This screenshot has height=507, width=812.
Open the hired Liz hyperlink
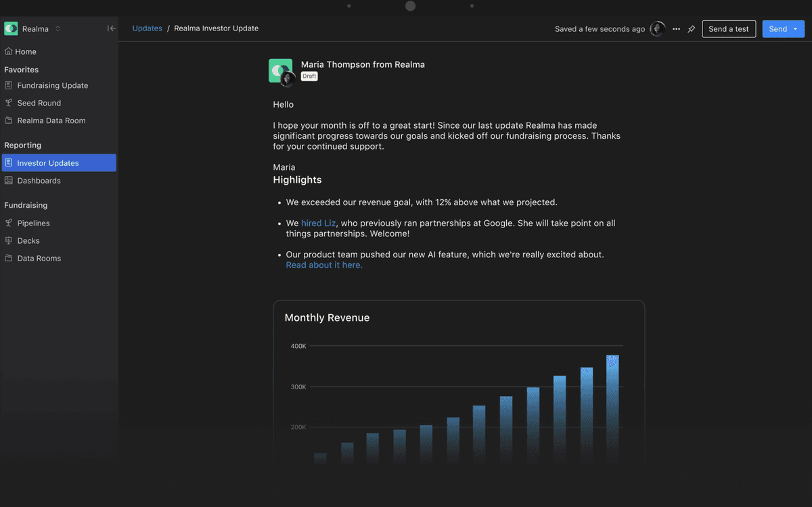(318, 222)
